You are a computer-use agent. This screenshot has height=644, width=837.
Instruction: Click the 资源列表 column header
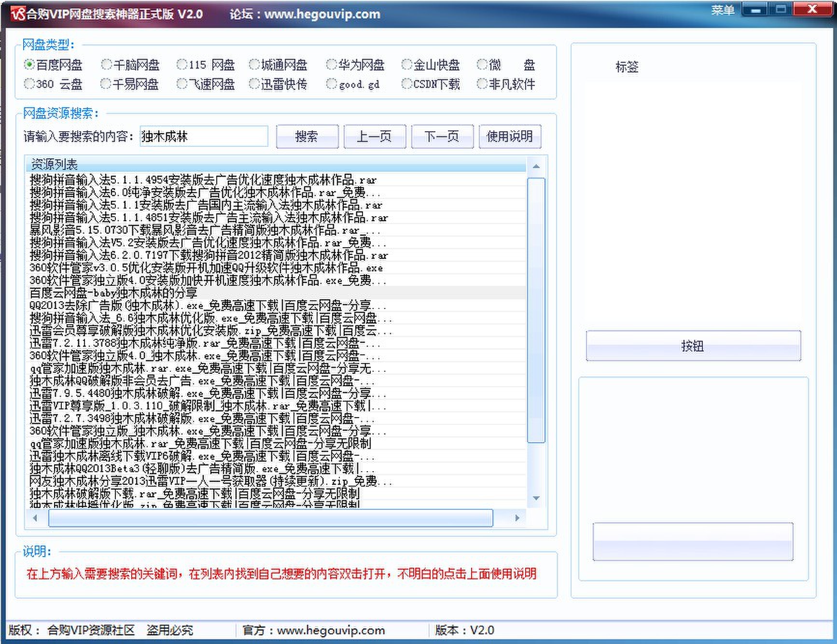pos(276,164)
